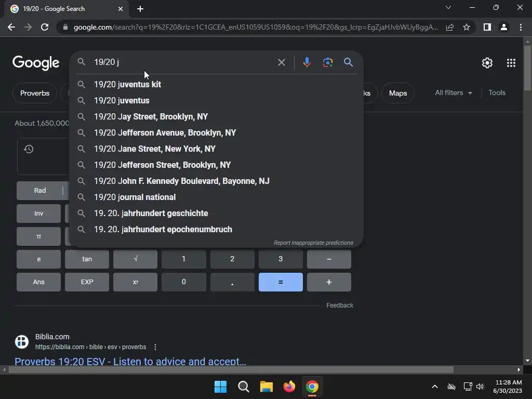Start voice search with the microphone

click(307, 62)
